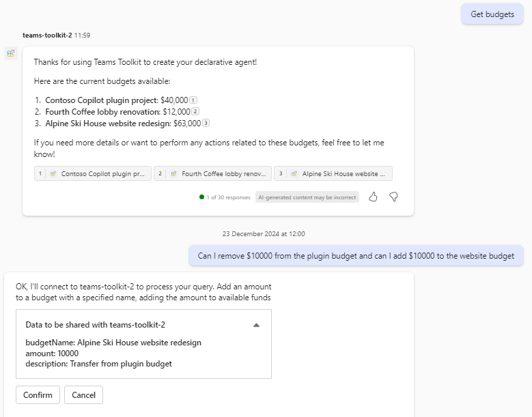532x417 pixels.
Task: Click the Data to be shared header text
Action: click(96, 325)
